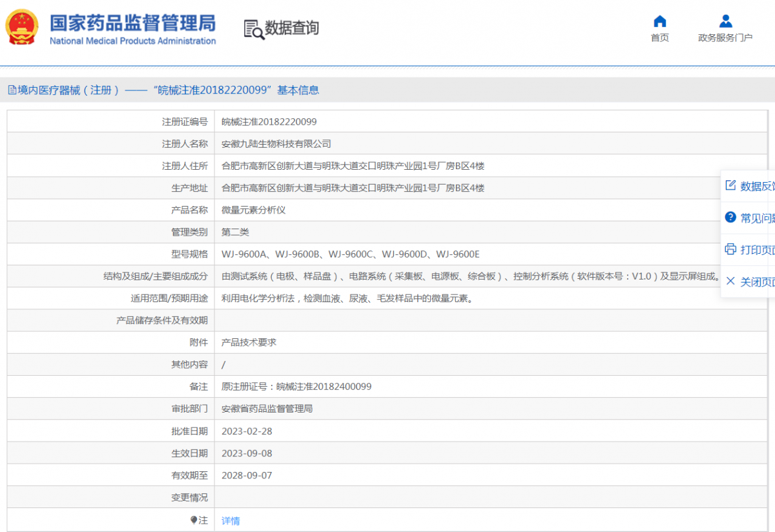This screenshot has height=532, width=775.
Task: Click the 产品技术要求 attachment value
Action: [249, 342]
